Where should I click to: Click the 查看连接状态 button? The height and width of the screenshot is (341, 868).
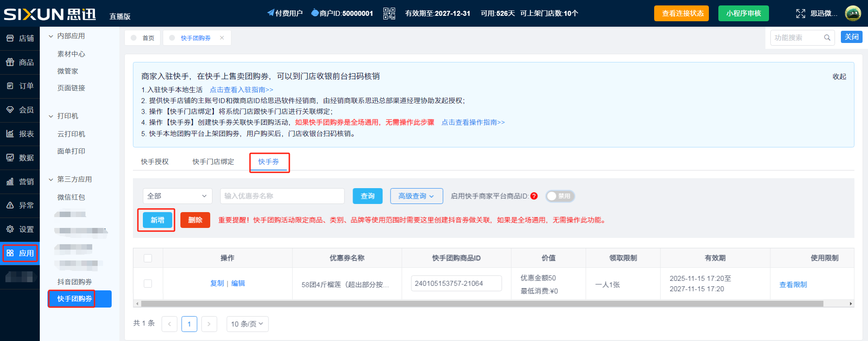(681, 14)
